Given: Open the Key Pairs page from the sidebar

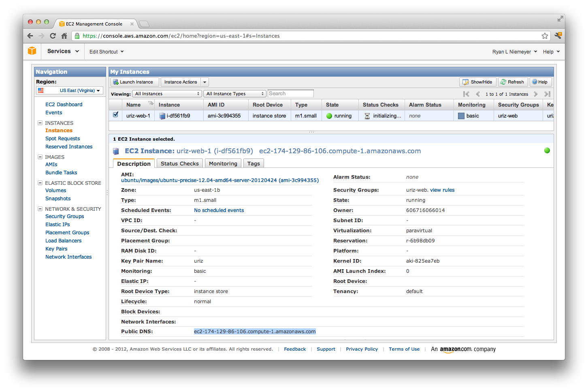Looking at the screenshot, I should (x=56, y=248).
